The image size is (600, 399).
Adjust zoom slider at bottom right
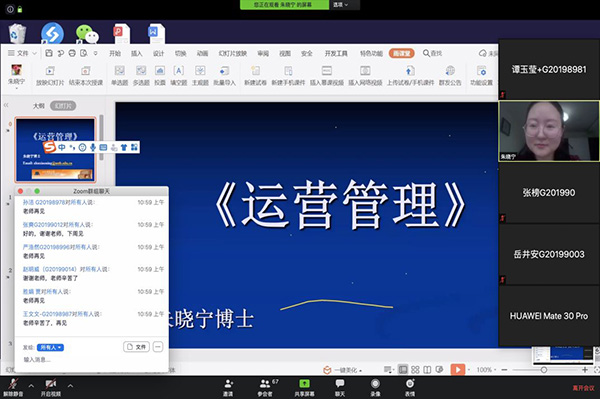coord(544,370)
